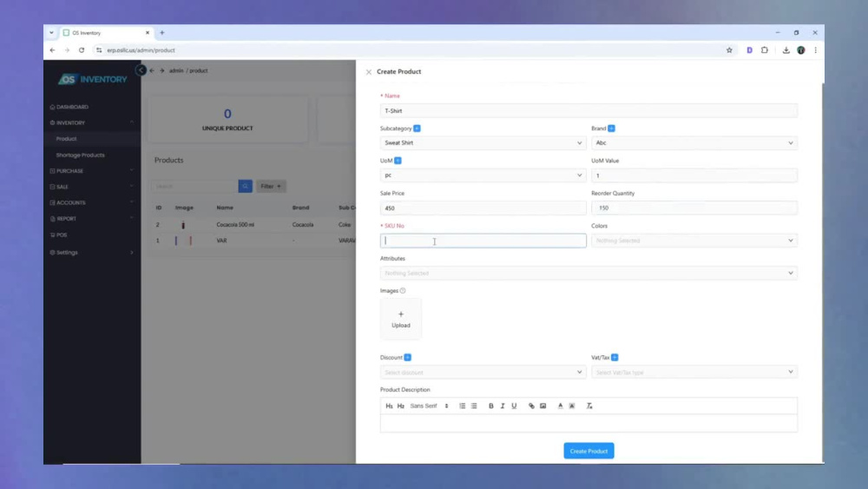The width and height of the screenshot is (868, 489).
Task: Choose text background color in editor
Action: 572,406
